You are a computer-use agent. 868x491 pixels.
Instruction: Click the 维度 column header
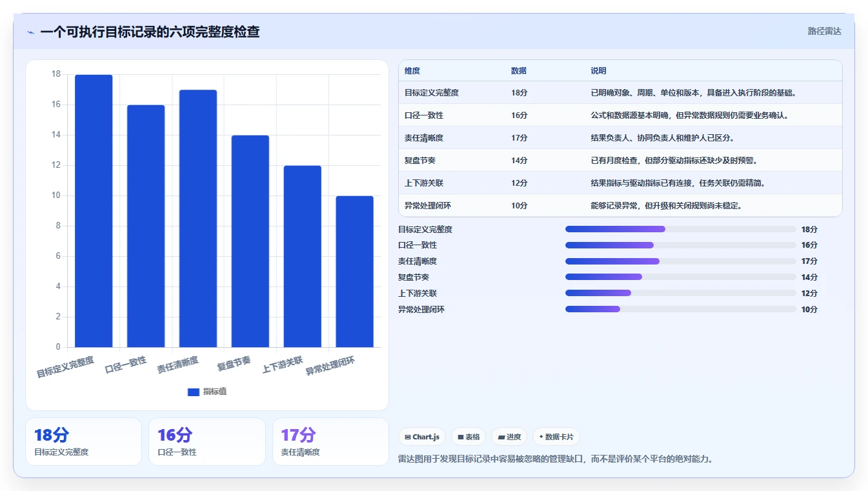(x=412, y=71)
